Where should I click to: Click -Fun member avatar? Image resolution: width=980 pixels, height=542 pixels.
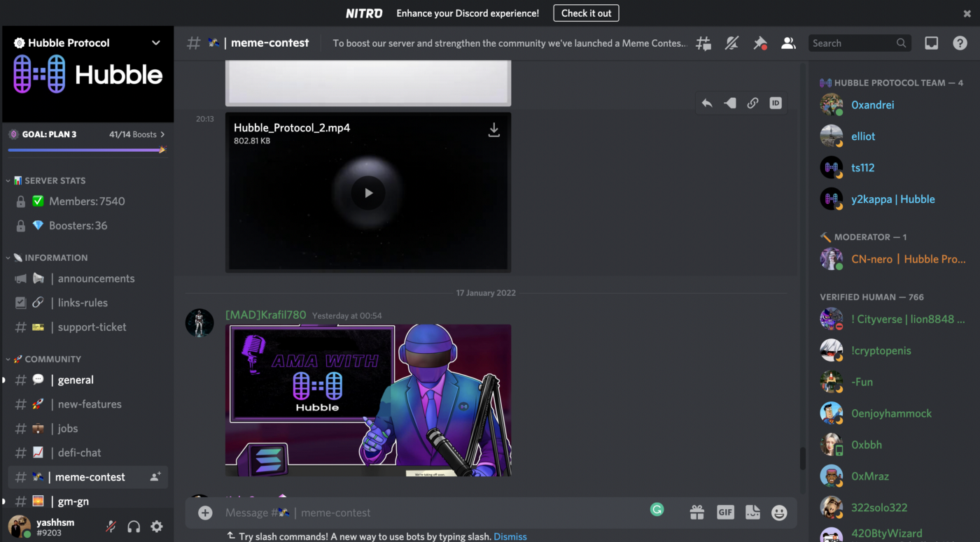[x=832, y=382]
